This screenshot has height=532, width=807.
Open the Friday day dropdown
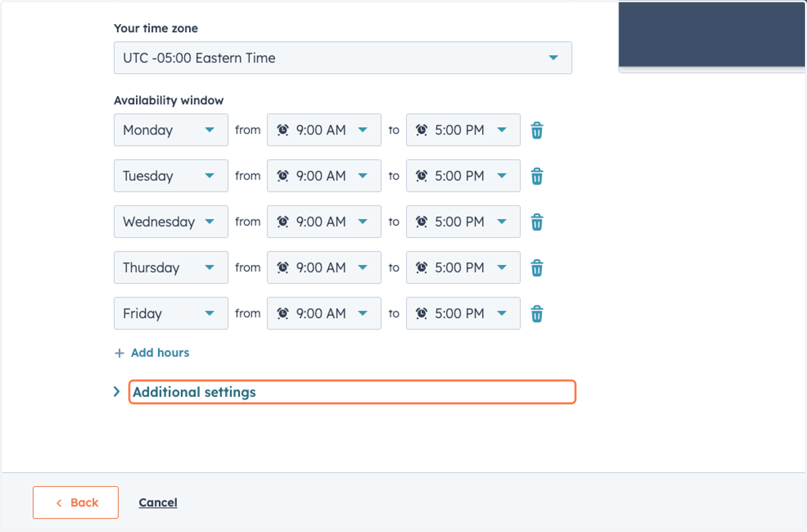point(171,313)
